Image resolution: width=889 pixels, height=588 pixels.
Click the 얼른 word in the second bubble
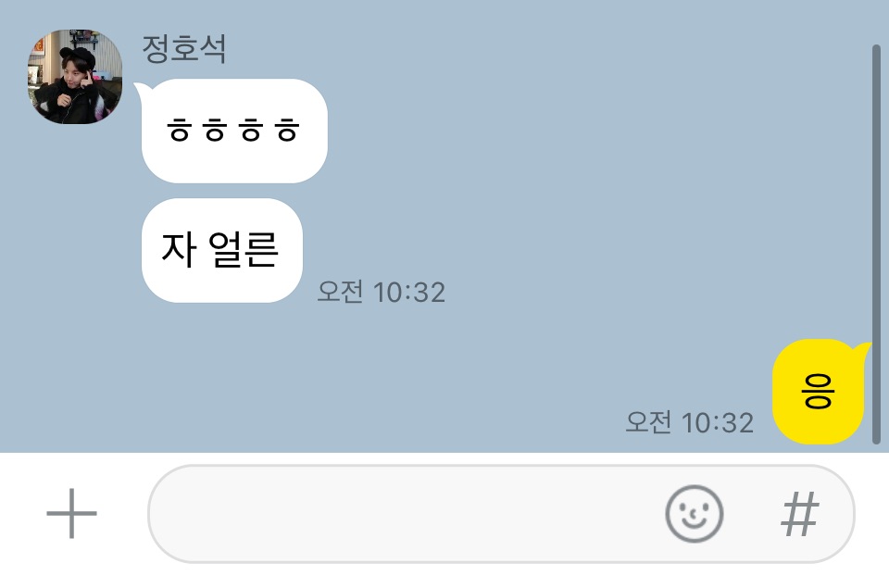click(244, 250)
